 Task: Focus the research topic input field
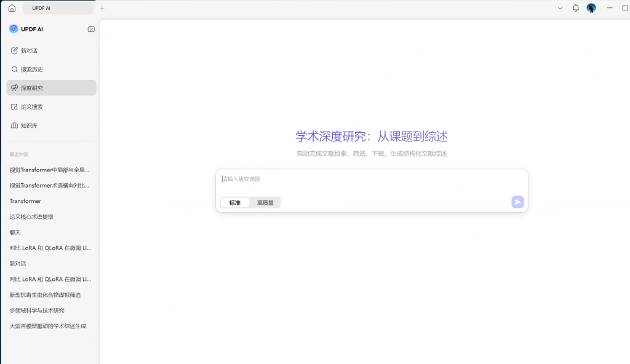pyautogui.click(x=372, y=180)
